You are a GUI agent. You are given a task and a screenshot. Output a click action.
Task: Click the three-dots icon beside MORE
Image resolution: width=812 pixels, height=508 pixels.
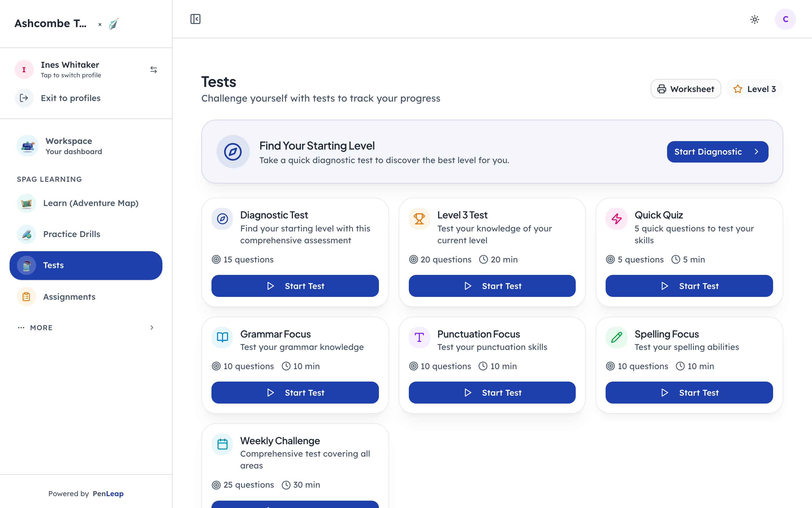pyautogui.click(x=21, y=328)
